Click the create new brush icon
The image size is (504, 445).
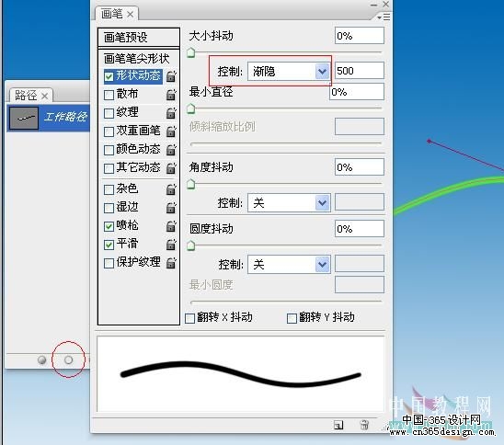click(338, 425)
